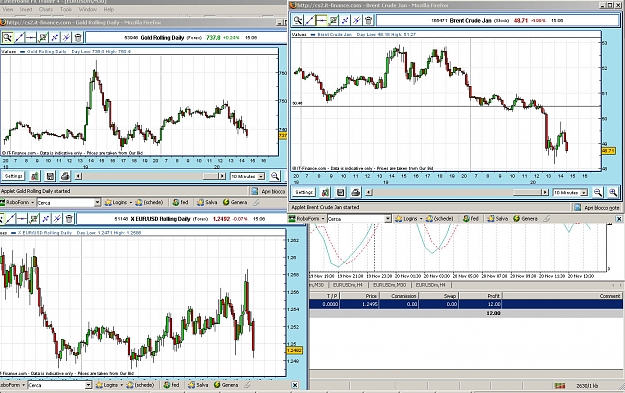
Task: Click fed button in RoboForm bar under Brent window
Action: (x=471, y=219)
